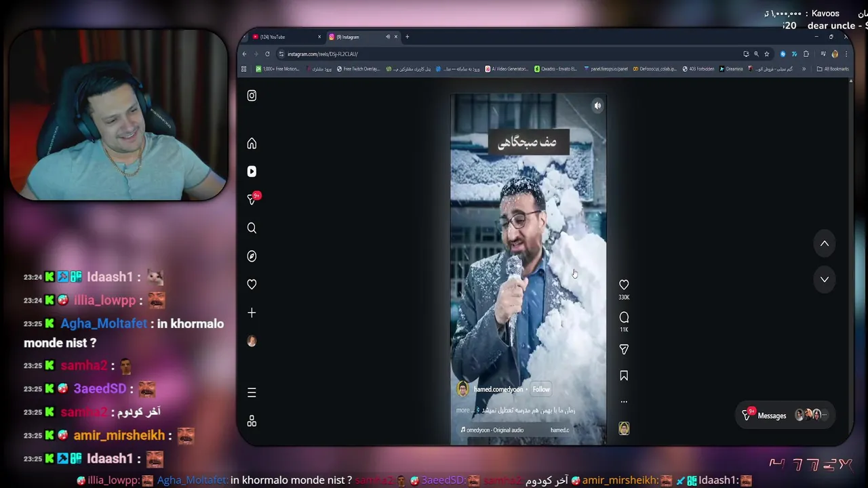Image resolution: width=868 pixels, height=488 pixels.
Task: Expand reel caption with 'more'
Action: point(462,410)
